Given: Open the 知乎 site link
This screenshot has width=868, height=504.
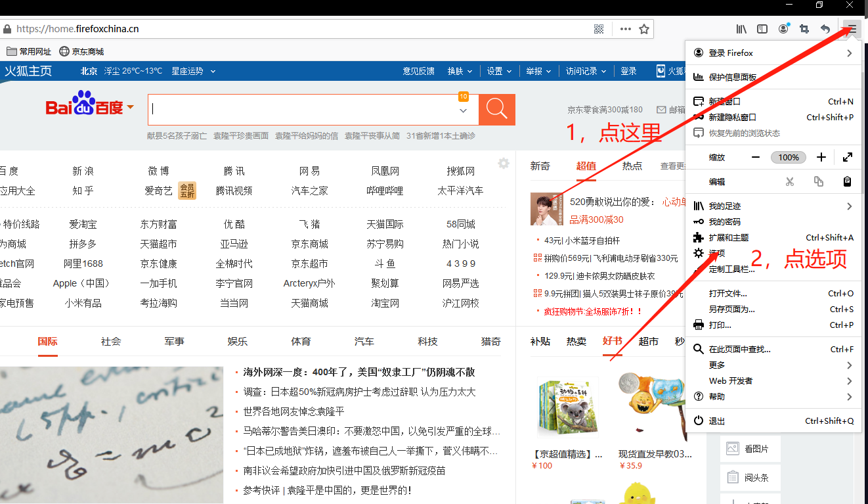Looking at the screenshot, I should click(83, 191).
